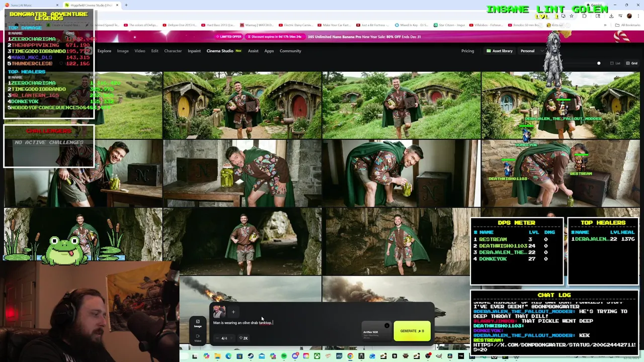Open the Assist nav item
644x362 pixels.
(x=253, y=51)
